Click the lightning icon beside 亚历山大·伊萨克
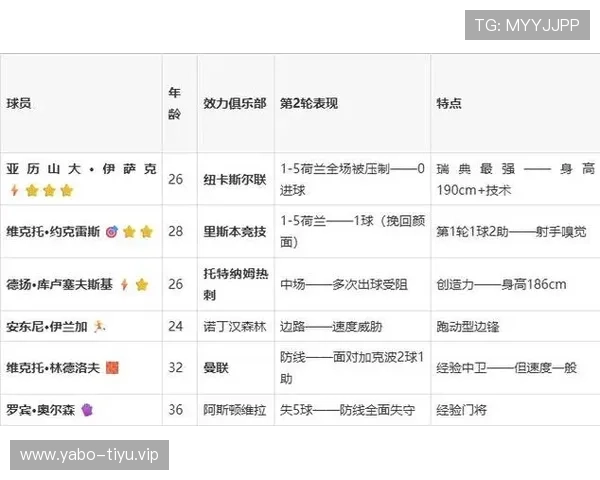Image resolution: width=600 pixels, height=480 pixels. (14, 190)
